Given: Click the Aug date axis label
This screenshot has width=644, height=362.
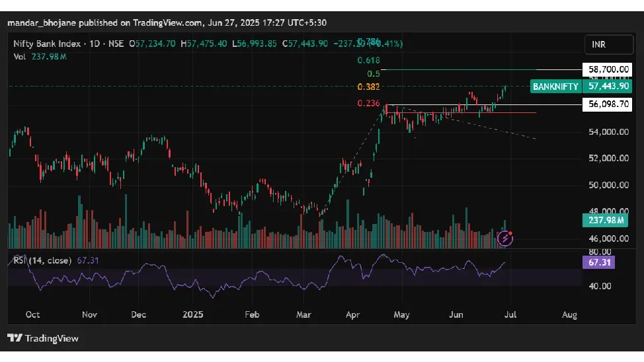Looking at the screenshot, I should click(x=569, y=314).
